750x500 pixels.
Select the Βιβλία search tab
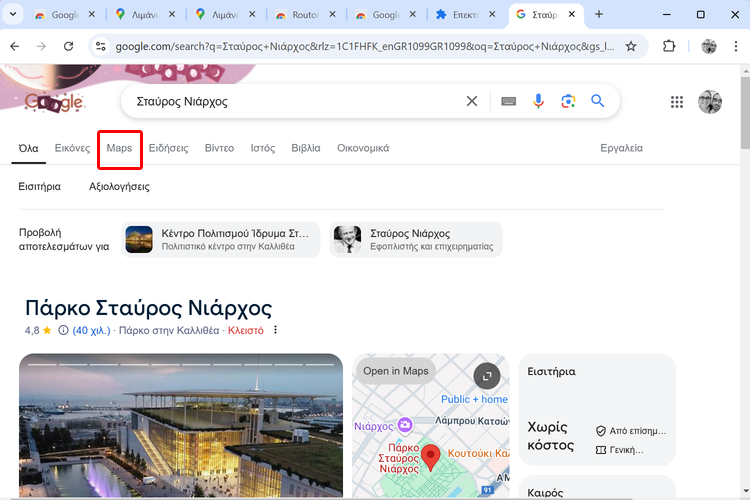click(x=306, y=148)
